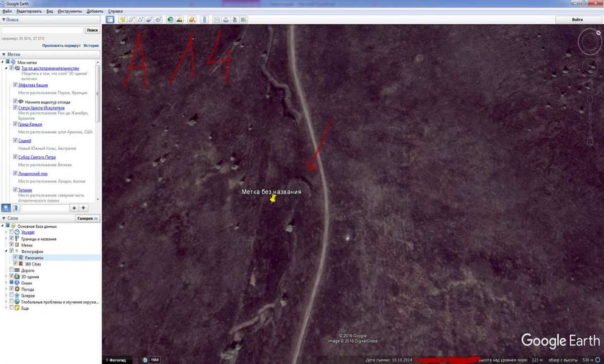Viewport: 604px width, 364px height.
Task: Disable the 'Погода' layer checkbox
Action: (12, 289)
